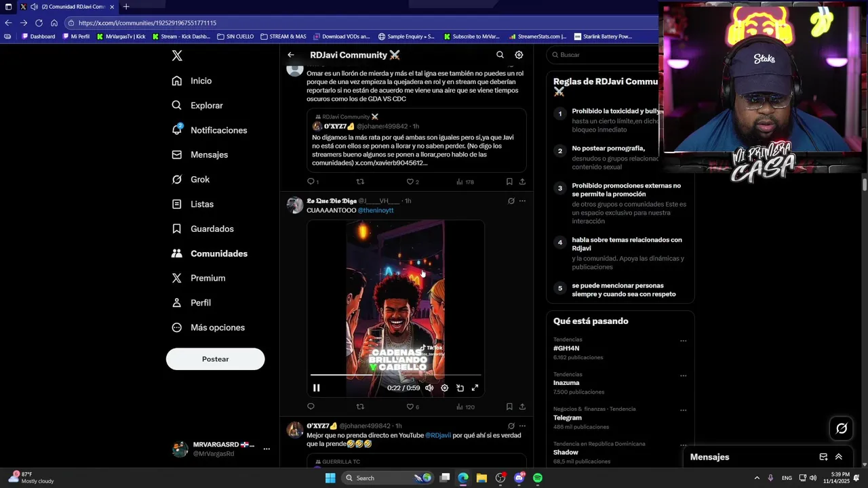Open more options on O'XYZ7 YouTube post
This screenshot has height=488, width=868.
522,426
